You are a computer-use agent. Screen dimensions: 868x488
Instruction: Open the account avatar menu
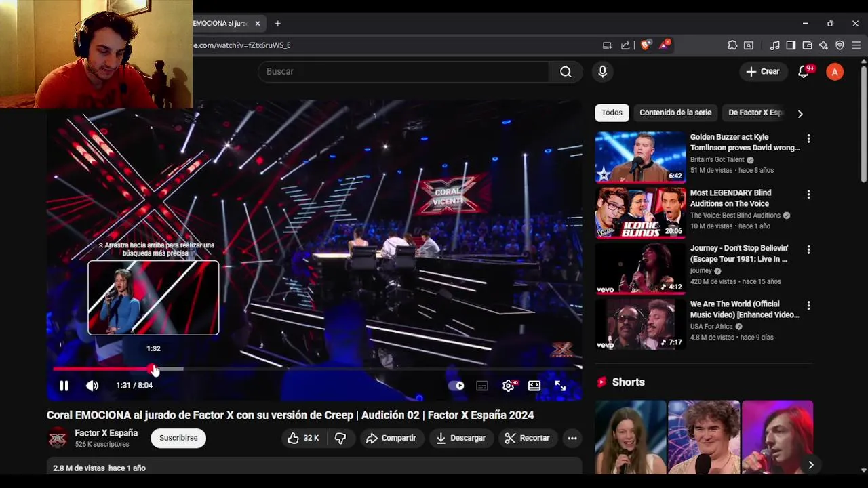[x=835, y=71]
